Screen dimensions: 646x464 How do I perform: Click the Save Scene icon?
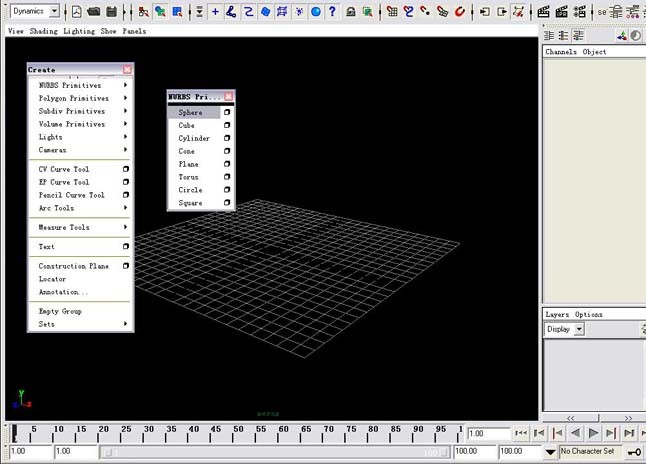pos(112,12)
